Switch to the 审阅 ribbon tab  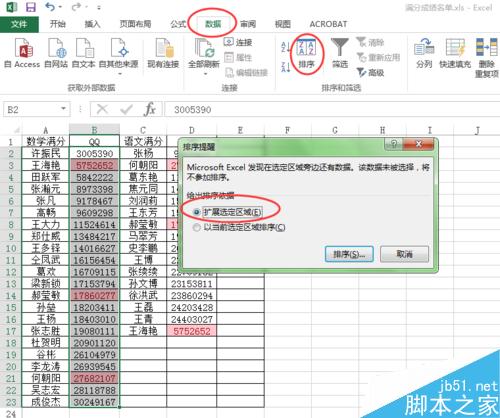[248, 24]
